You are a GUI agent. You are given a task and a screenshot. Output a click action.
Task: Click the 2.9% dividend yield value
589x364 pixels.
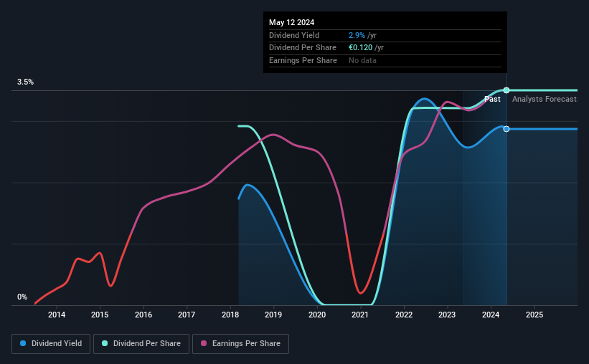tap(357, 35)
